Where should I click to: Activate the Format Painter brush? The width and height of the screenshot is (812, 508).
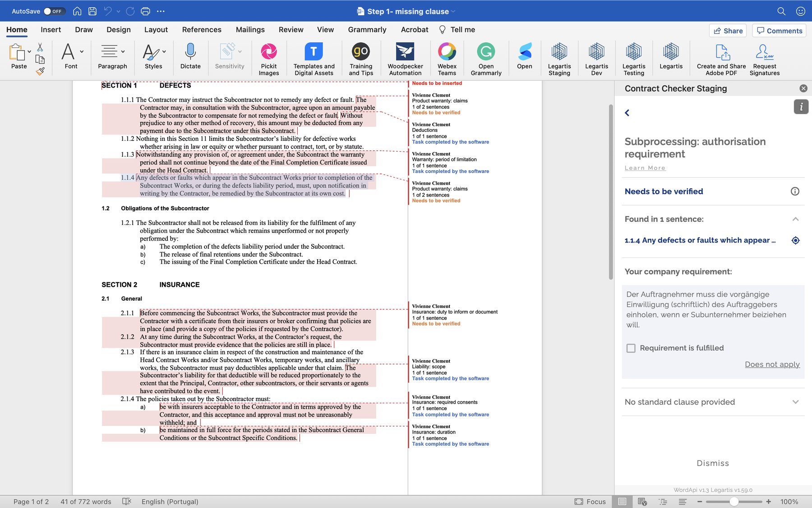(x=40, y=71)
